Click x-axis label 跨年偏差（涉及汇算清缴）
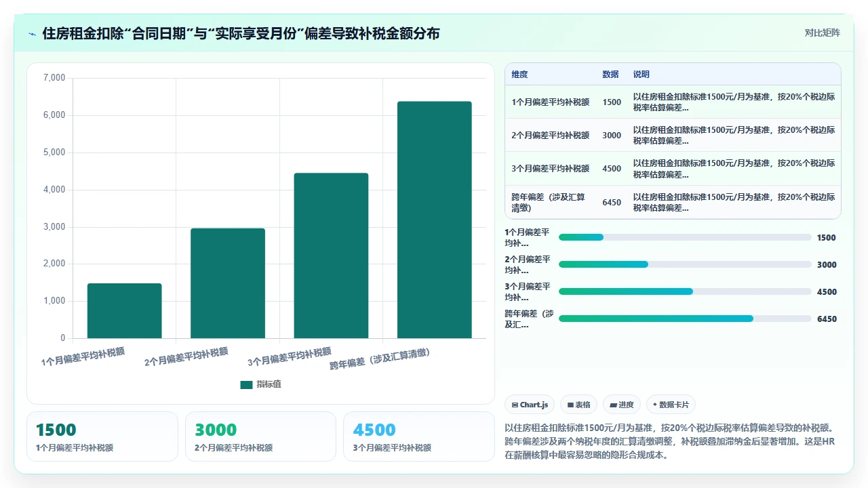 pos(380,359)
